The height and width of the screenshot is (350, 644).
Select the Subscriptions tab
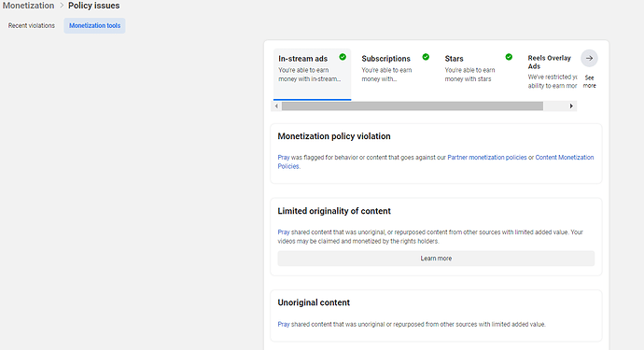[395, 74]
